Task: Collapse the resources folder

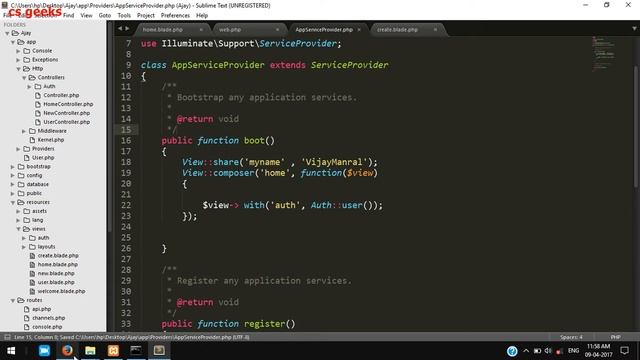Action: [13, 202]
